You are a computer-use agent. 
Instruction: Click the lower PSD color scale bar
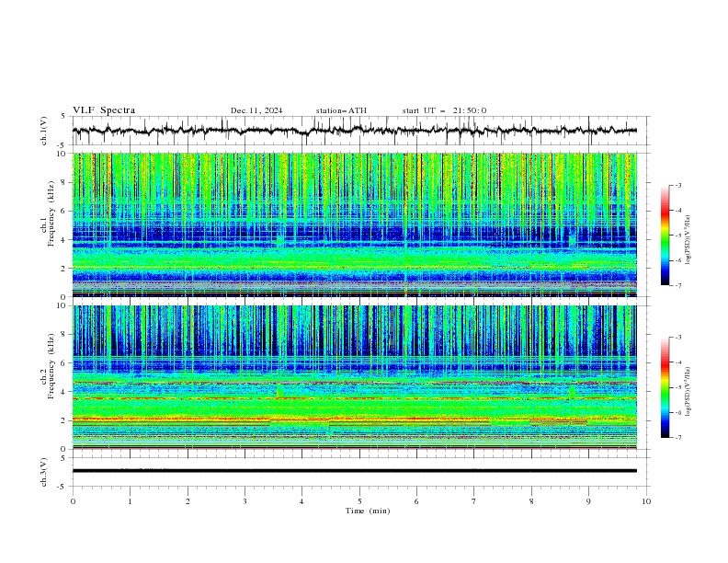[665, 387]
